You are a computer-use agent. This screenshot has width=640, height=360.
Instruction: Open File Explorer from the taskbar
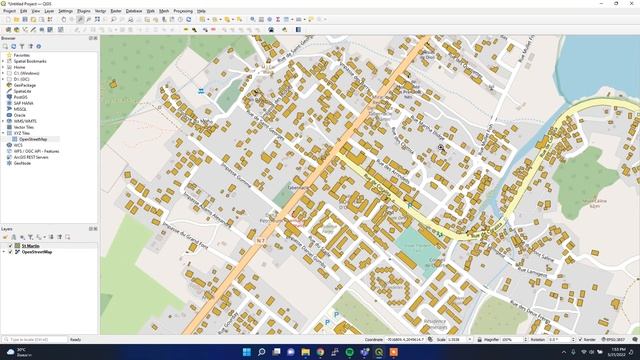[305, 352]
